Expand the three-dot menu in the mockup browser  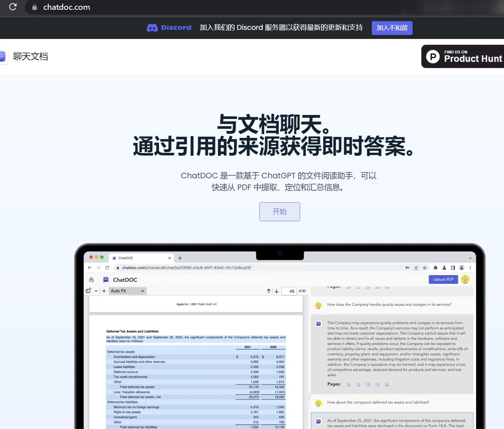[x=470, y=267]
